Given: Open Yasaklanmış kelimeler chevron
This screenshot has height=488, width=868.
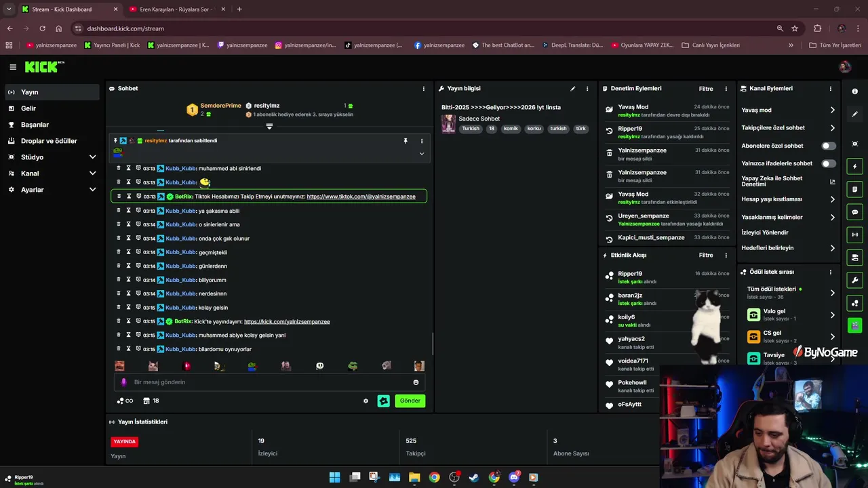Looking at the screenshot, I should pyautogui.click(x=833, y=218).
